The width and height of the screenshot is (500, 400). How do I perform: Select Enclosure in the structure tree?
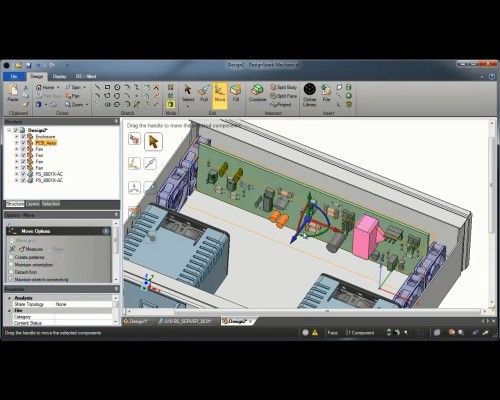click(x=45, y=137)
